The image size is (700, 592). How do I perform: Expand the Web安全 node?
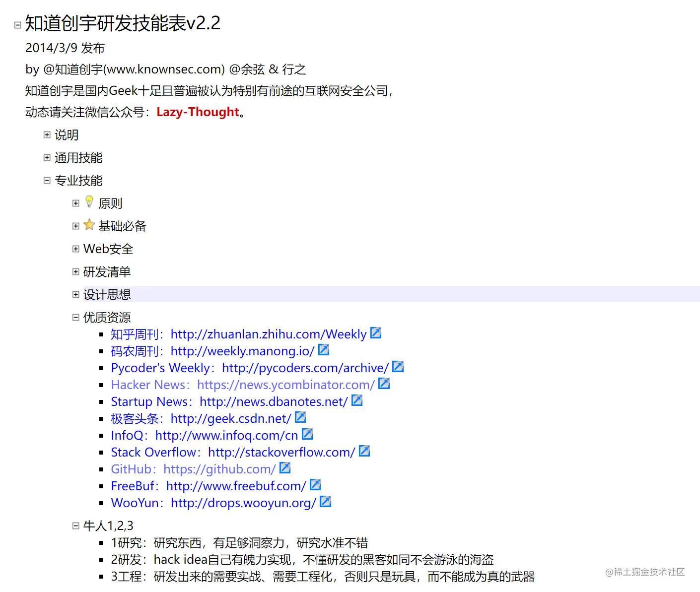76,249
